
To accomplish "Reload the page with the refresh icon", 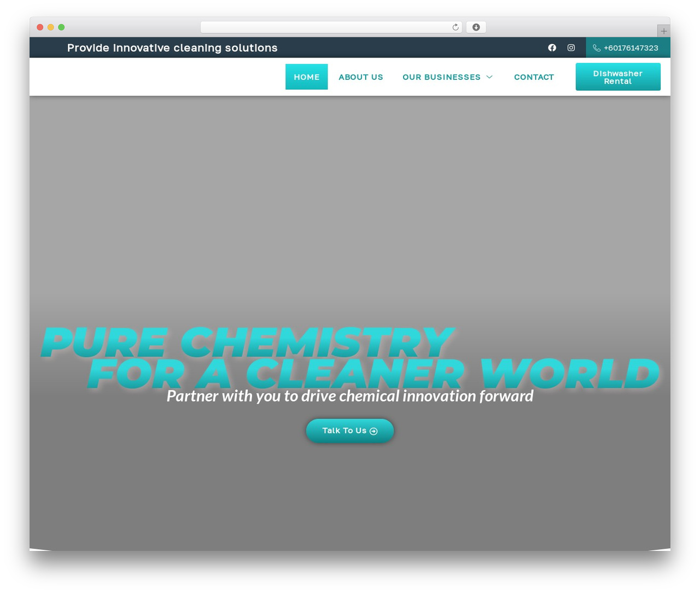I will [x=456, y=27].
